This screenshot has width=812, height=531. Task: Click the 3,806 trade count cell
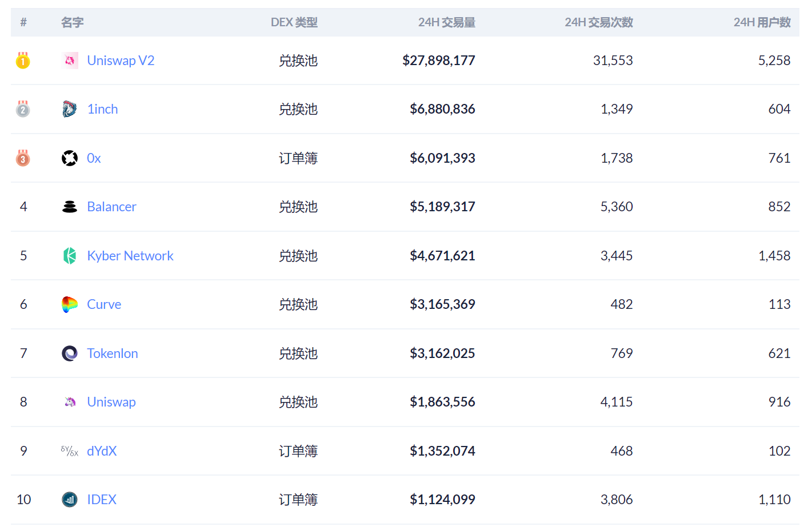(617, 500)
